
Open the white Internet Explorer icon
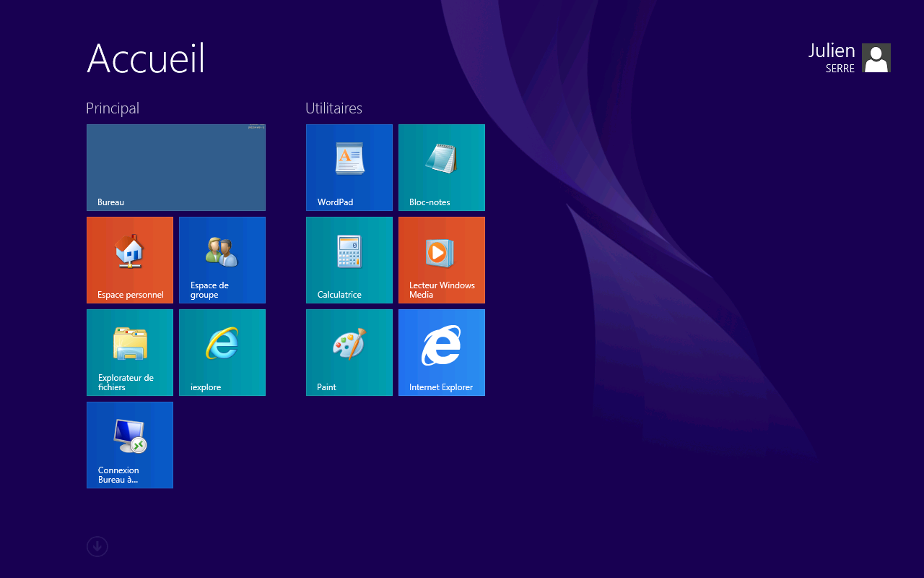(441, 345)
